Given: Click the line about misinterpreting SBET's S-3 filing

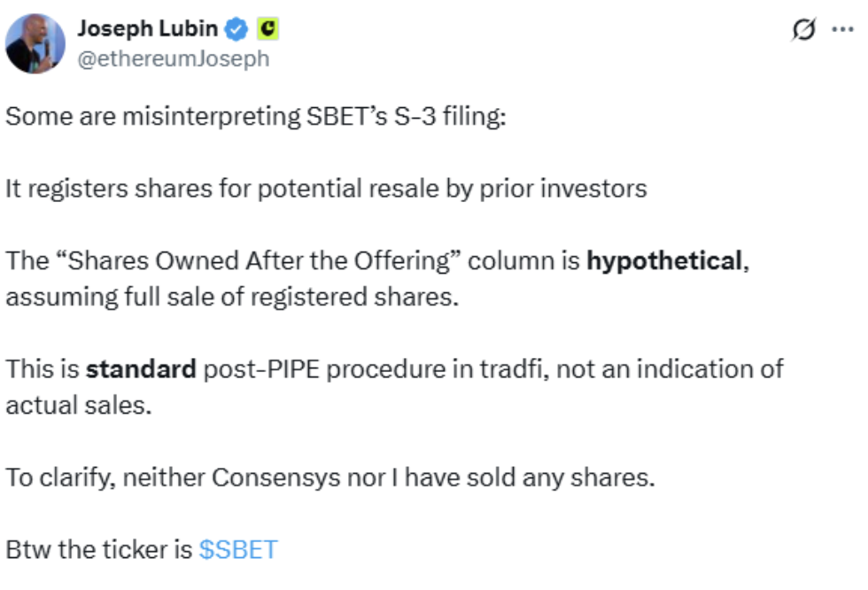Looking at the screenshot, I should pyautogui.click(x=255, y=116).
